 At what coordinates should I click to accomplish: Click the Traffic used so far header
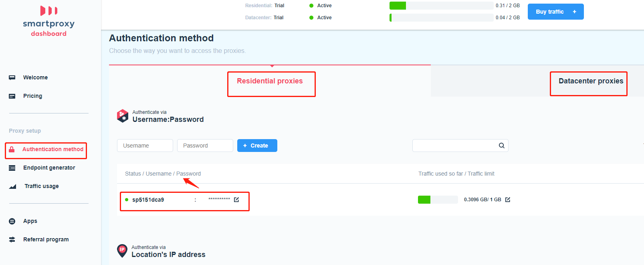456,174
